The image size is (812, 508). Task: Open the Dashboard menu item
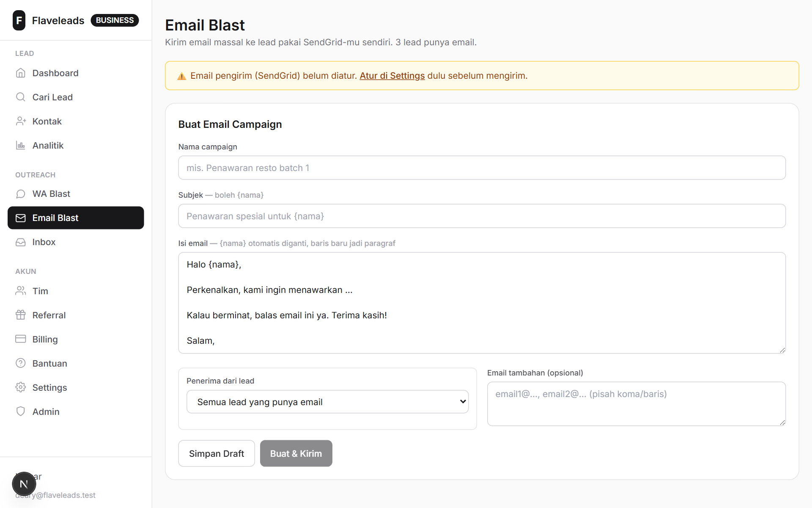point(76,73)
